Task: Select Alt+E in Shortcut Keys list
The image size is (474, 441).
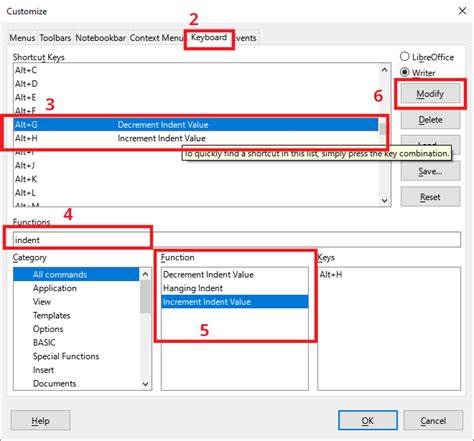Action: click(196, 97)
